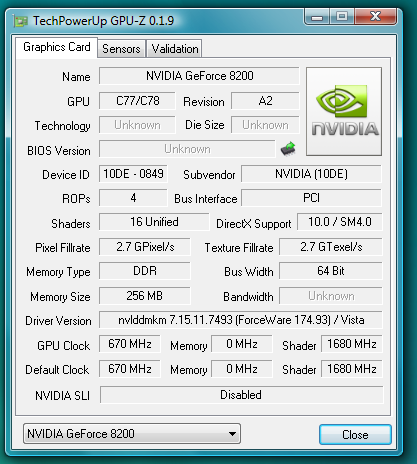Select the Graphics Card tab
417x464 pixels.
pos(57,47)
